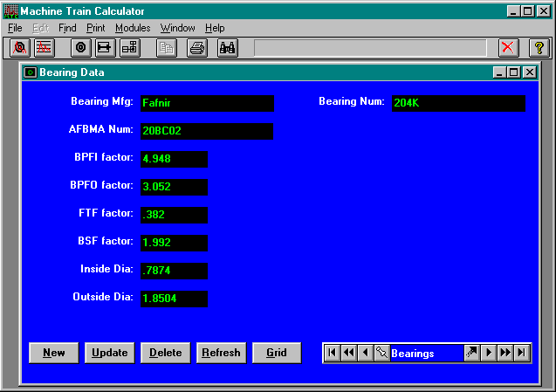Click the New button
Screen dimensions: 556x392
click(54, 353)
